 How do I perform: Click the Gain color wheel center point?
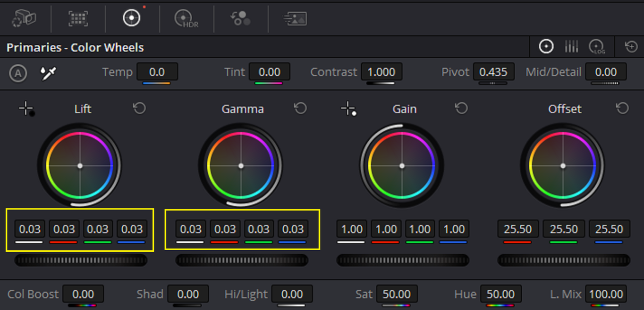tap(401, 165)
